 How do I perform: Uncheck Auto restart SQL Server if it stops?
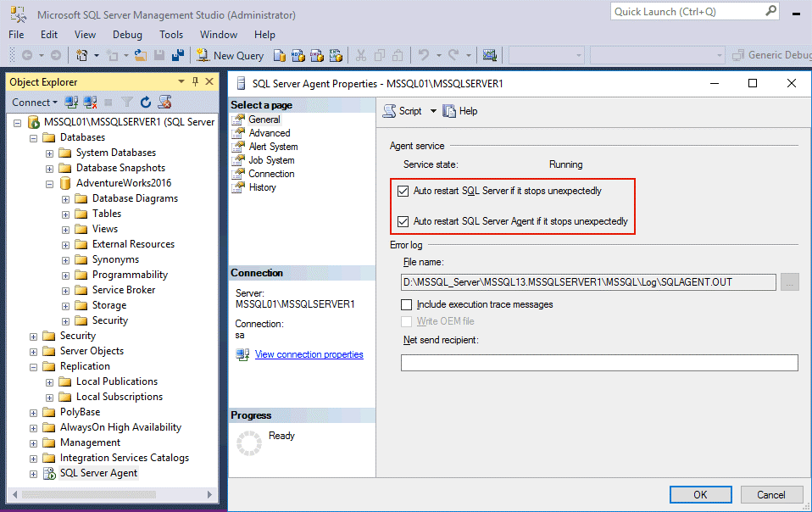tap(403, 191)
